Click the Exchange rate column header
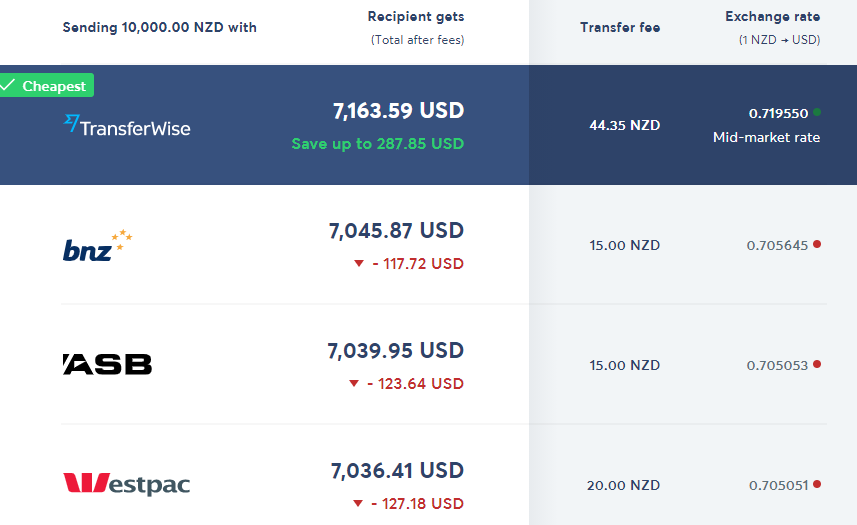 (x=772, y=17)
